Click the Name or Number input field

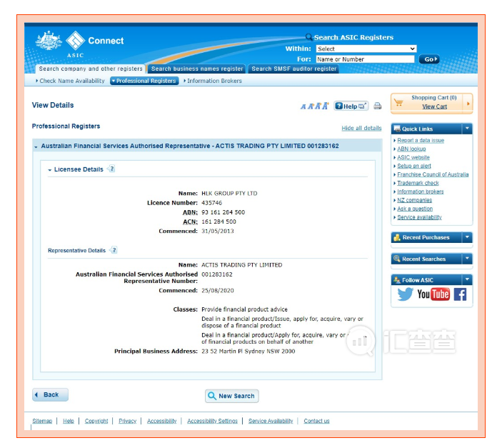coord(365,59)
